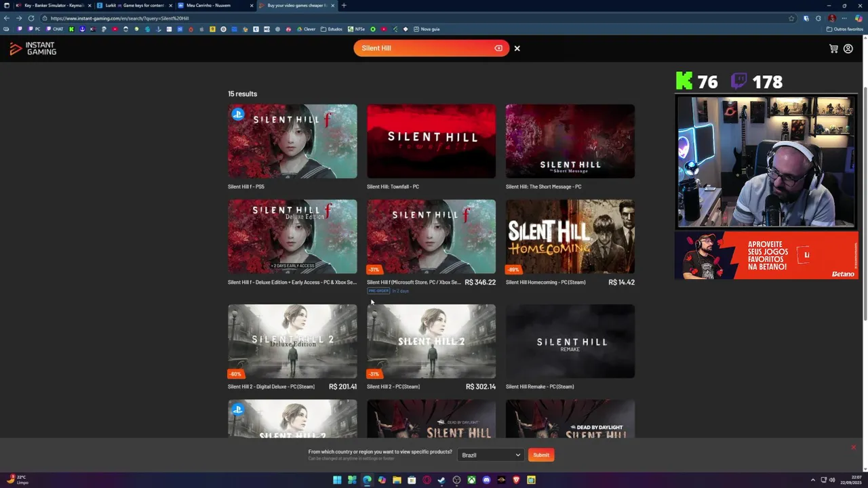The width and height of the screenshot is (868, 488).
Task: Click the browser forward arrow
Action: pos(18,18)
